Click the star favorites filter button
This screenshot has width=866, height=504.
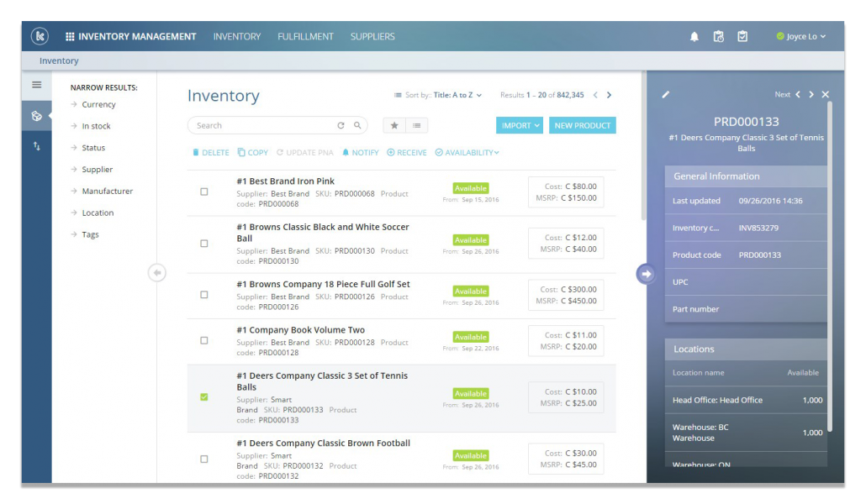394,125
